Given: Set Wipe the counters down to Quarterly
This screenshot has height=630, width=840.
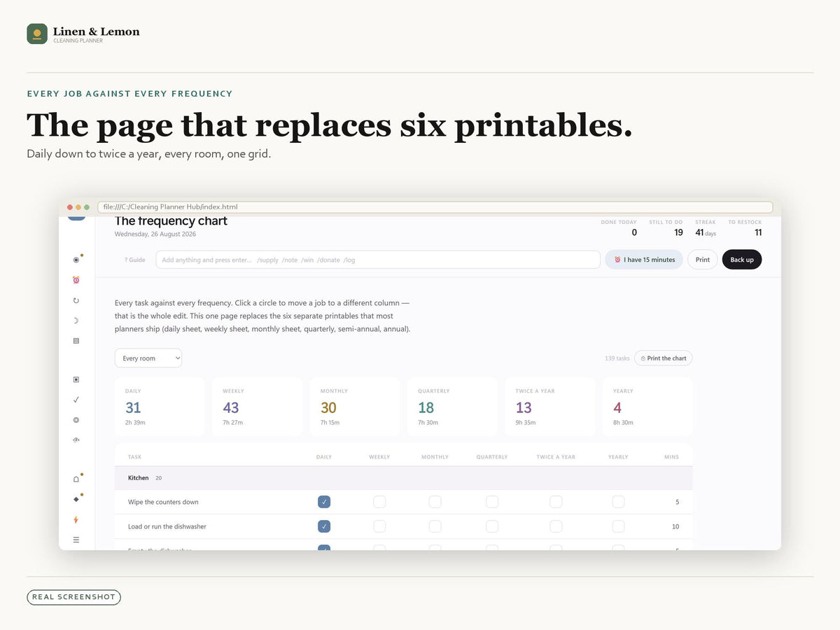Looking at the screenshot, I should click(492, 502).
